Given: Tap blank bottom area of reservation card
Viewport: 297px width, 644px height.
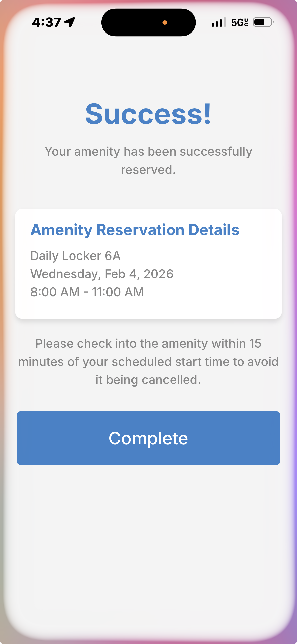Looking at the screenshot, I should click(x=148, y=309).
